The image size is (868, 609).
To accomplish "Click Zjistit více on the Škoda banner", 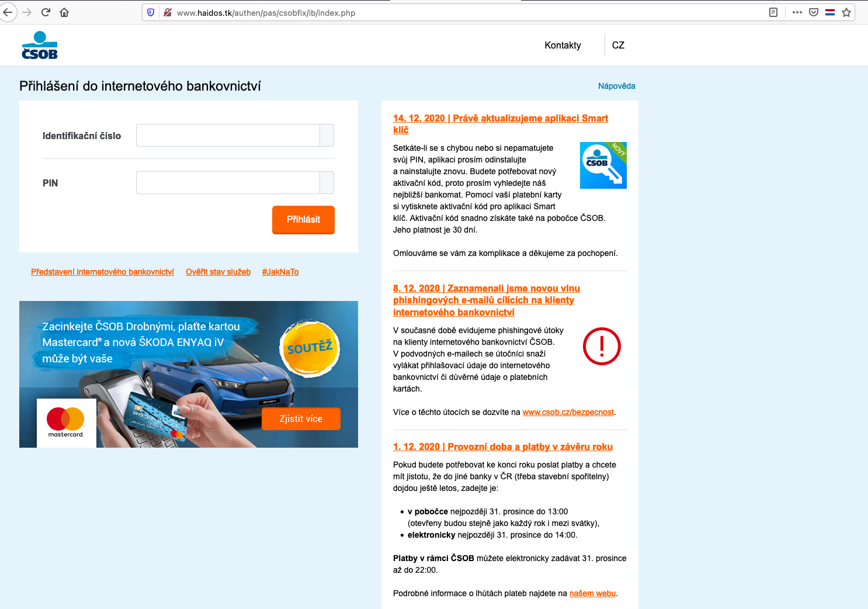I will click(301, 418).
